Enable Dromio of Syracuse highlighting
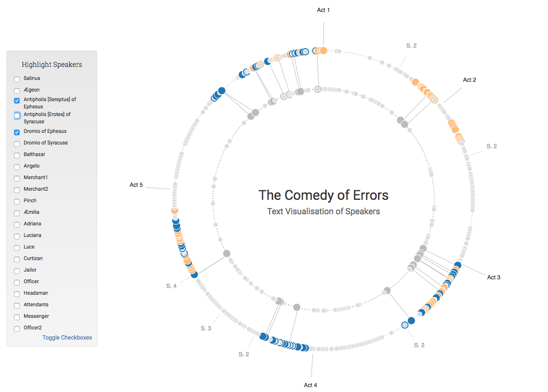548x392 pixels. [x=16, y=144]
